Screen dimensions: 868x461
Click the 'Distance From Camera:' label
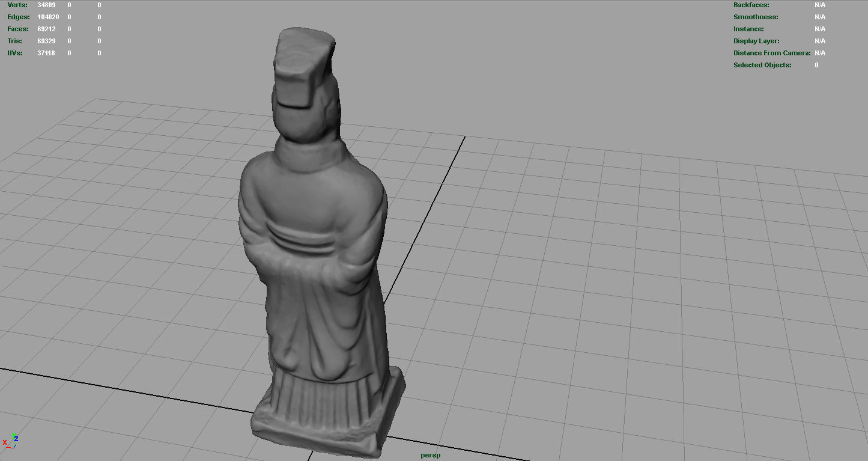tap(772, 53)
